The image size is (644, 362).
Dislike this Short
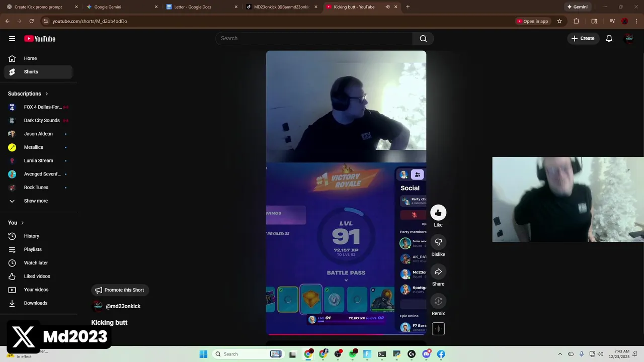tap(438, 242)
